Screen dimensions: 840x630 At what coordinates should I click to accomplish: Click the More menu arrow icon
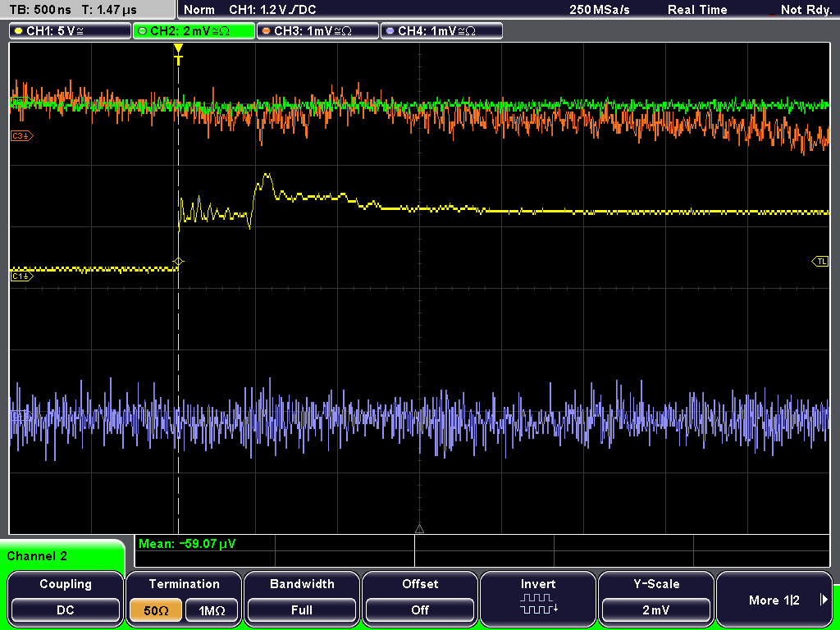point(824,600)
